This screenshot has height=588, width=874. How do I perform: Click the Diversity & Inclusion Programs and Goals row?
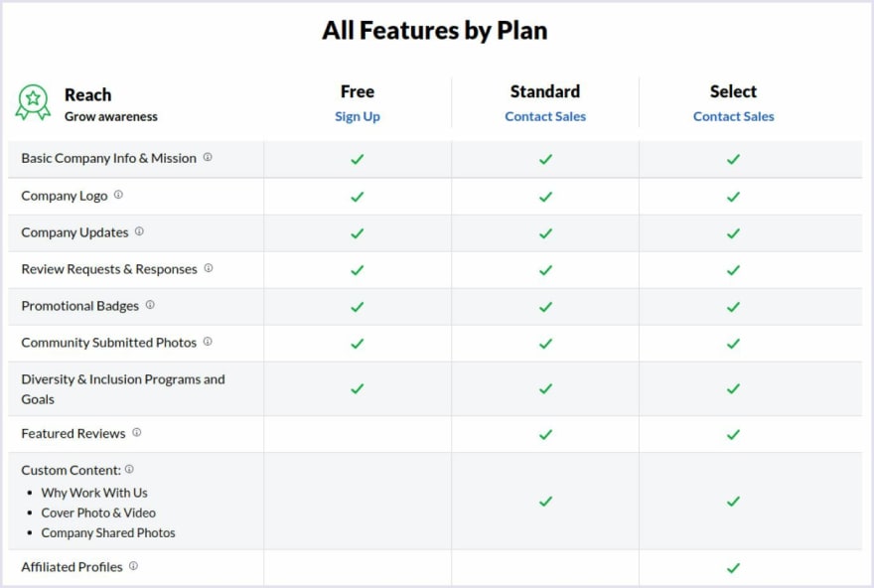click(435, 389)
